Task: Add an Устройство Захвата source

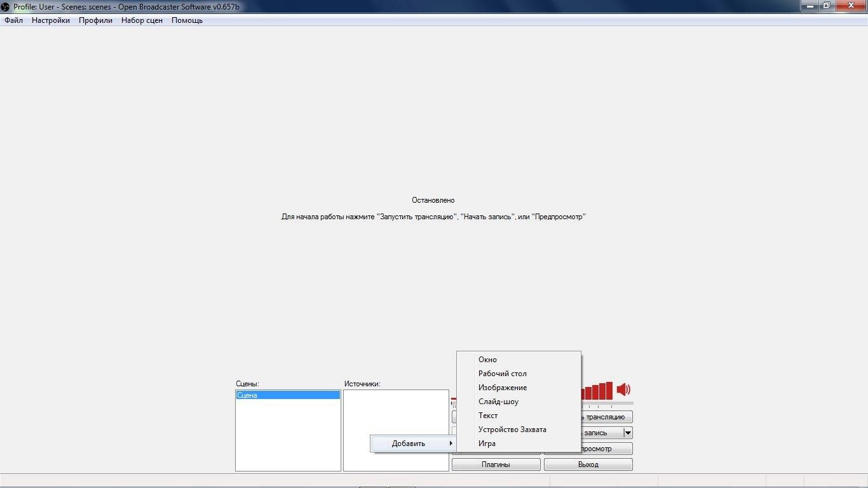Action: (519, 430)
